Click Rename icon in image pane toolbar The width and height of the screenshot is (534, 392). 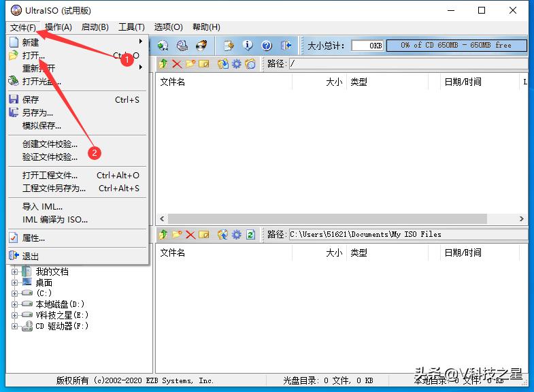tap(203, 64)
